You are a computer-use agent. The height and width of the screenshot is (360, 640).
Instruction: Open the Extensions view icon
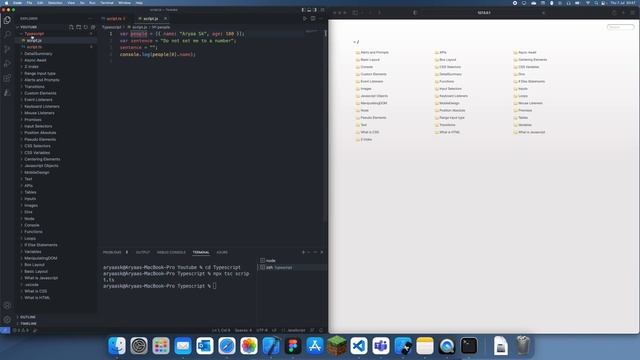pos(7,78)
